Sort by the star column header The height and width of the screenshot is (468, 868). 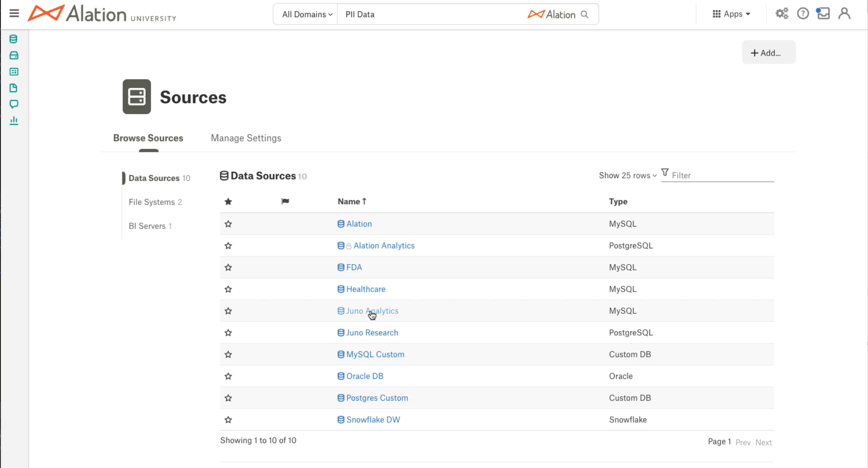tap(228, 202)
